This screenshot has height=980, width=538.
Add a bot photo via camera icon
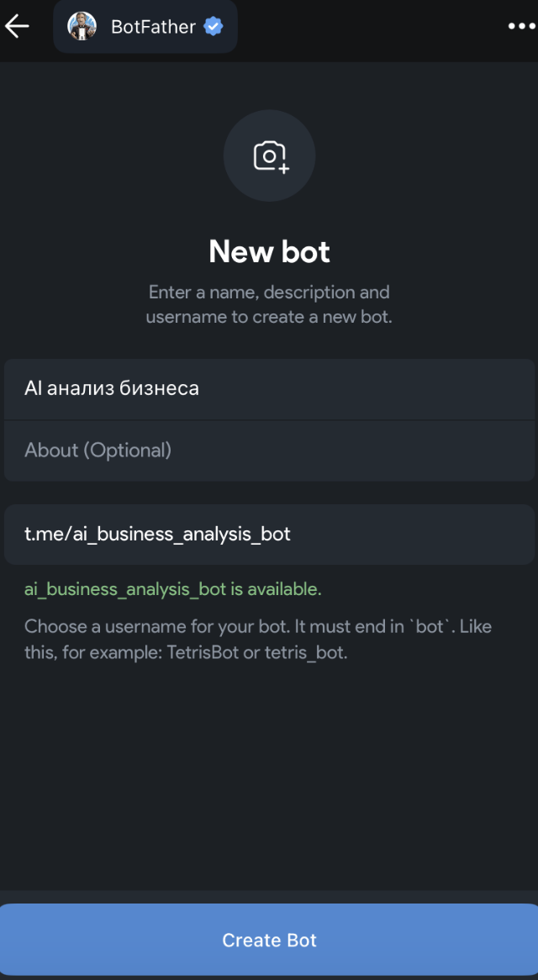pos(269,156)
